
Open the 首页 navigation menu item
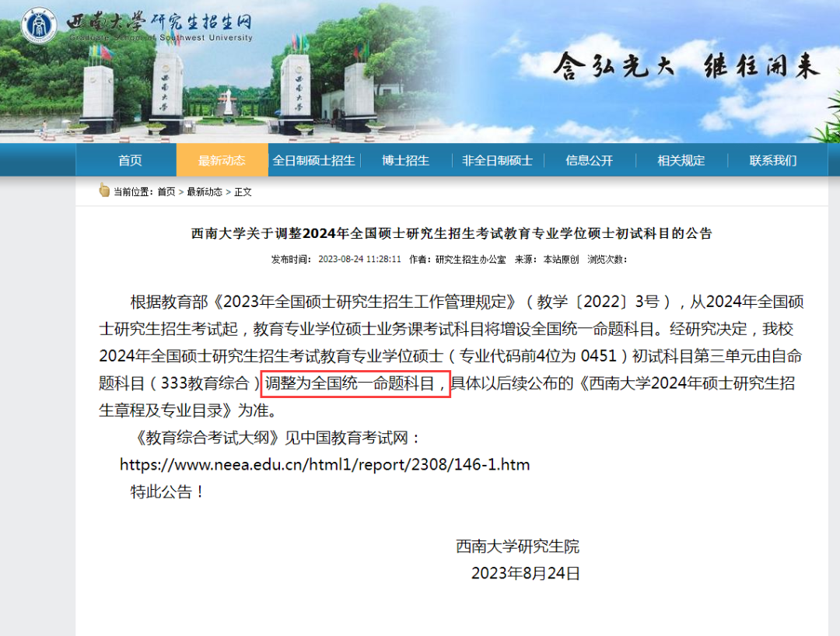pyautogui.click(x=129, y=159)
